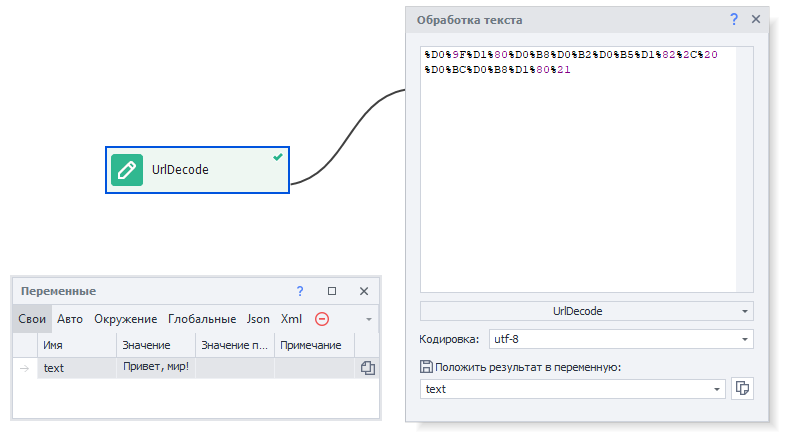Viewport: 785px width, 441px height.
Task: Open the Json tab in variables
Action: [258, 319]
